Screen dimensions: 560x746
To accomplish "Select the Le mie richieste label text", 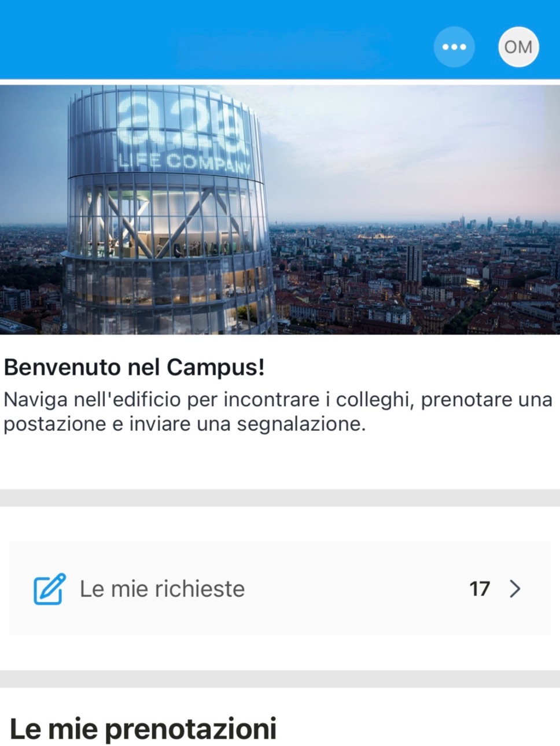I will [x=163, y=589].
